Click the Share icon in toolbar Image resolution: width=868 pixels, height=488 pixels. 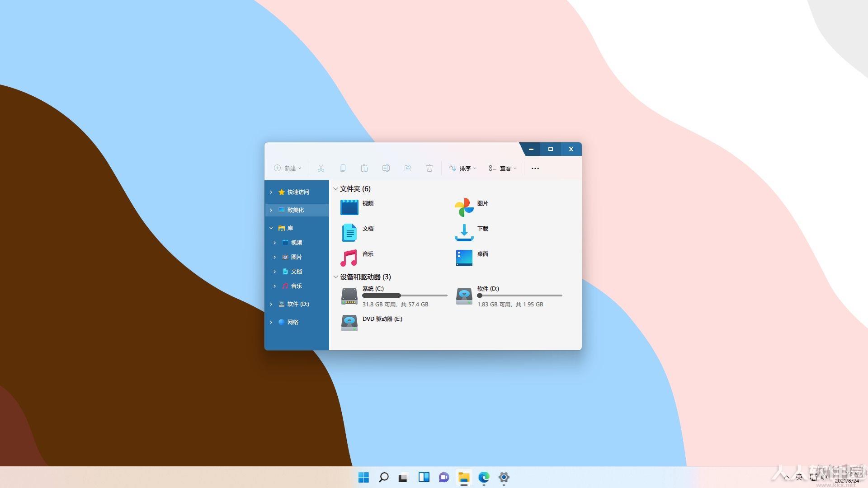408,168
